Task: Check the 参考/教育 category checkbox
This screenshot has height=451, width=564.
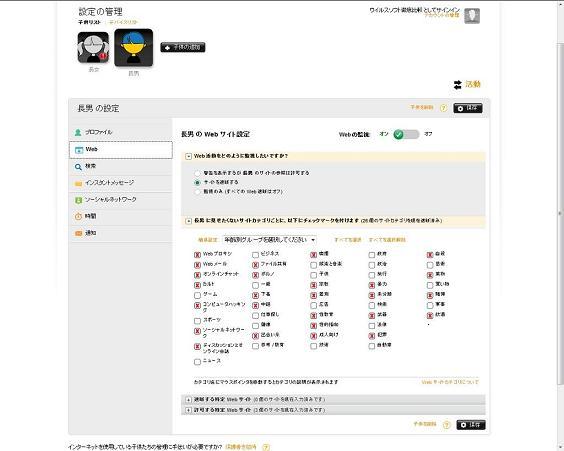Action: [x=255, y=346]
